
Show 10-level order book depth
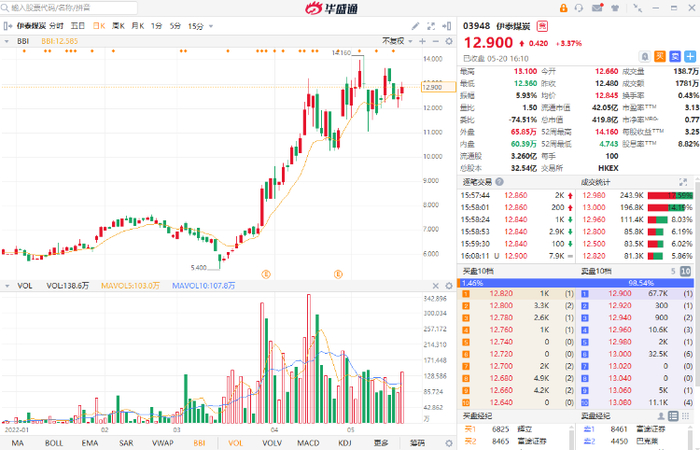tap(685, 271)
